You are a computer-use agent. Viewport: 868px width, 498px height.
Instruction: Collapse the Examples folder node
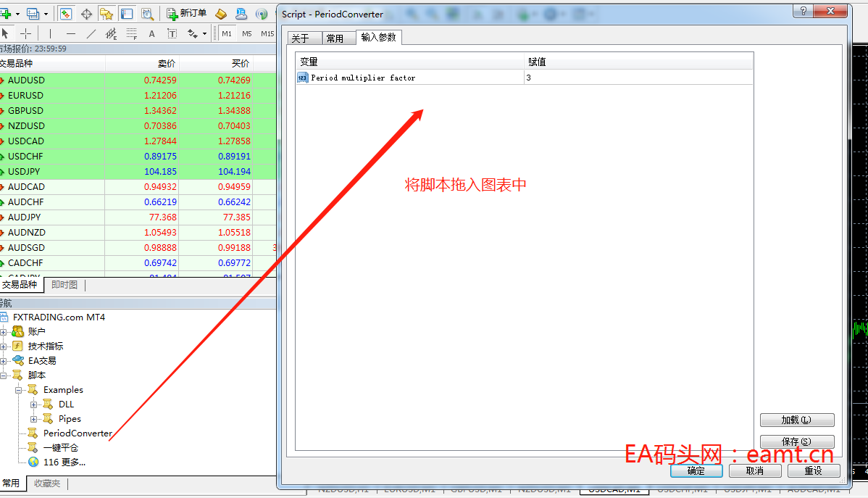click(x=18, y=390)
